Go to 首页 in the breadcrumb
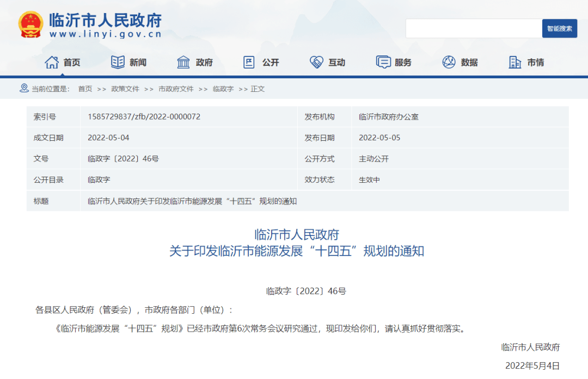The width and height of the screenshot is (588, 379). click(85, 89)
